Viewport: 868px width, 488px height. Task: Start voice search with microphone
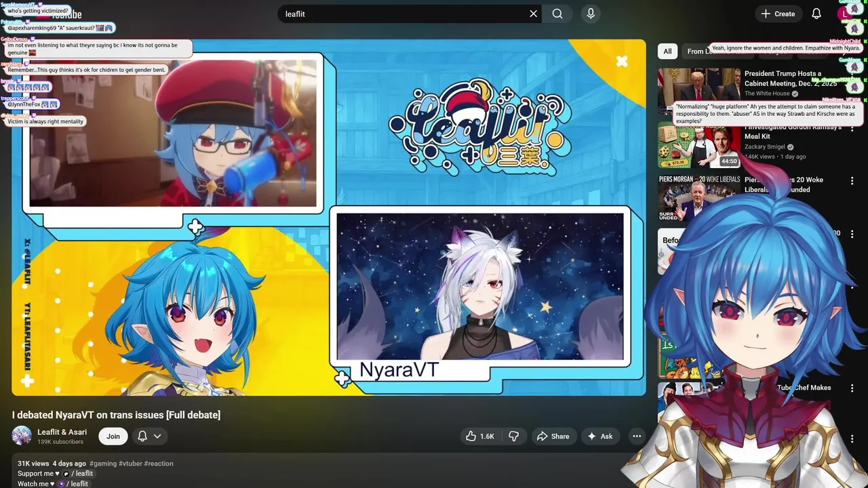[x=591, y=14]
